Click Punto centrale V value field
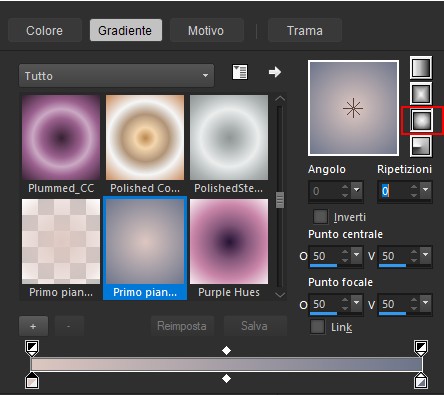The image size is (444, 395). point(394,256)
